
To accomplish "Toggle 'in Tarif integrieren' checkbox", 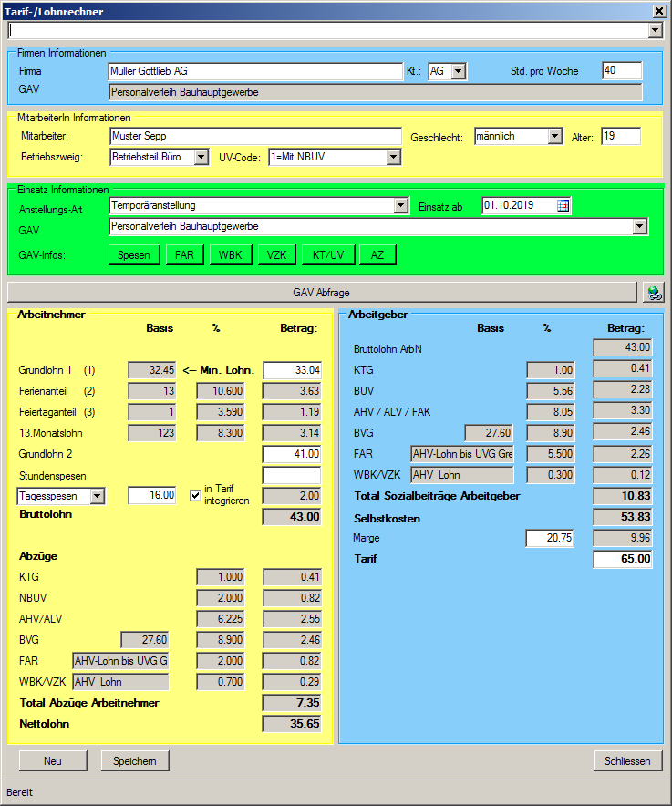I will click(195, 495).
